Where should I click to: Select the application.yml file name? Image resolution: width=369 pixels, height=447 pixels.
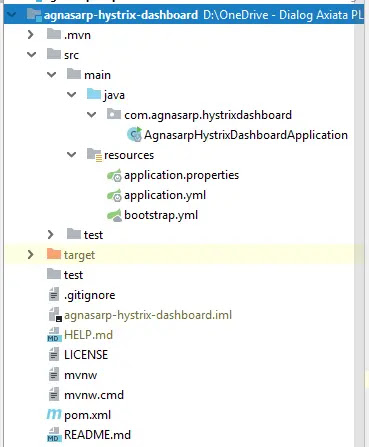tap(165, 195)
